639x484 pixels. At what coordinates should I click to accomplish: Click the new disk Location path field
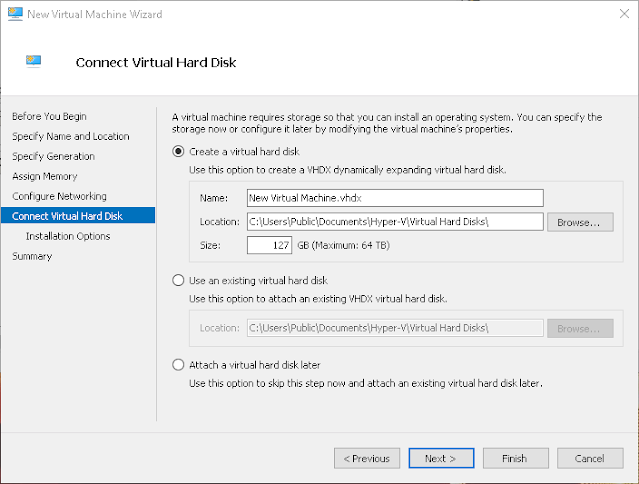(x=394, y=222)
